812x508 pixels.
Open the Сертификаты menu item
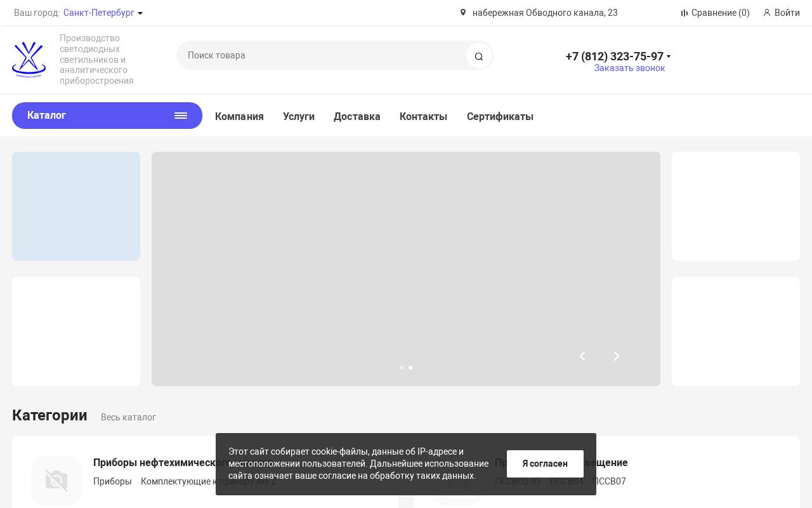click(500, 116)
